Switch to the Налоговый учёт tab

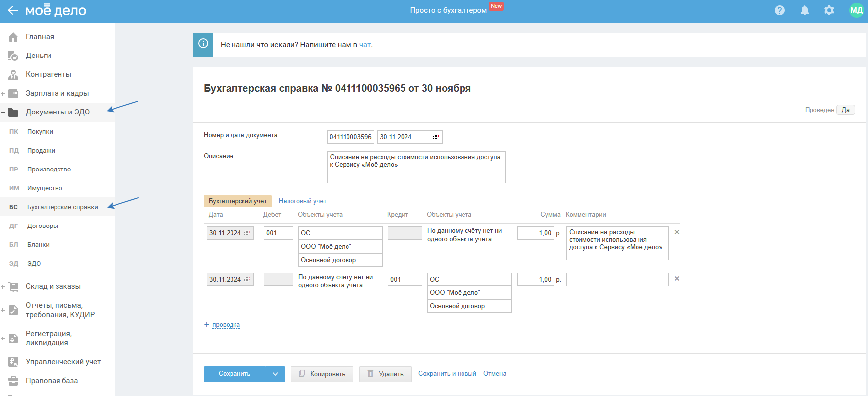coord(302,201)
